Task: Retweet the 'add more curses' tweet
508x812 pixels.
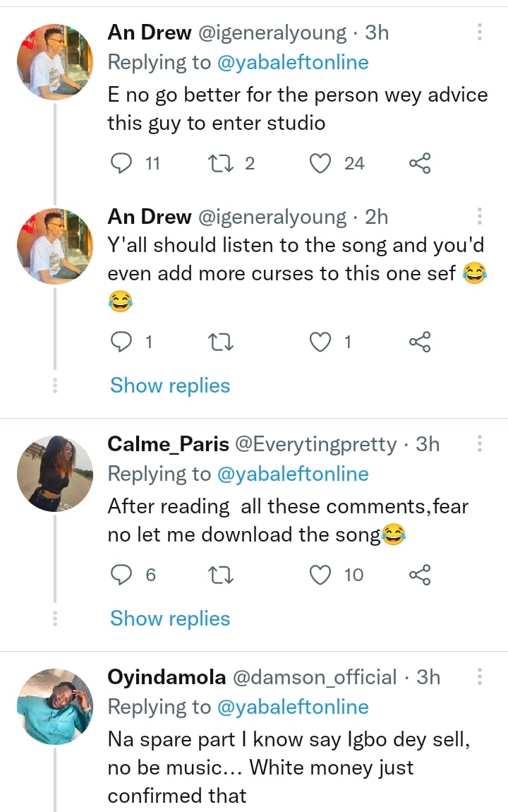Action: pyautogui.click(x=222, y=342)
